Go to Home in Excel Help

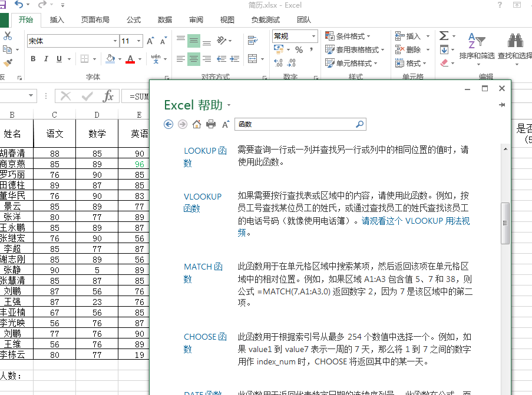click(197, 124)
